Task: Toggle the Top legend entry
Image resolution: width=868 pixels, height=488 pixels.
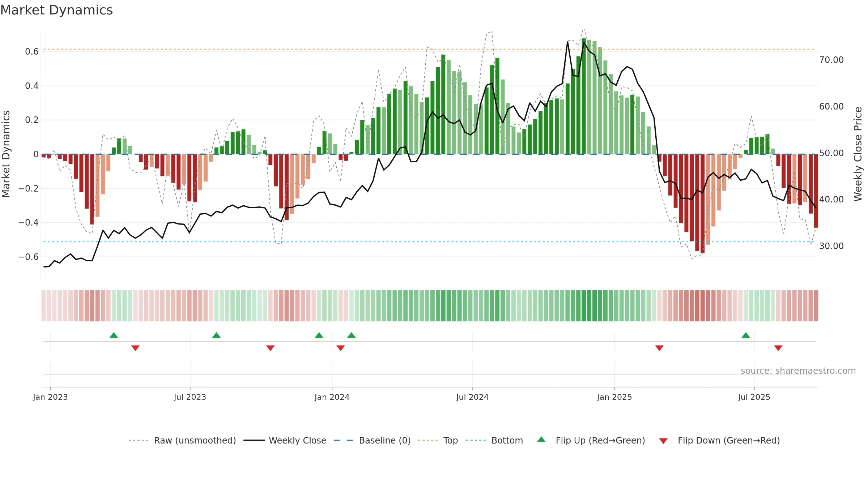Action: coord(438,441)
